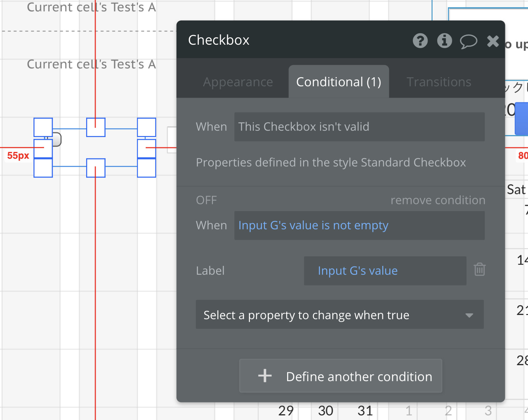Click the top-center resize handle of selection
The width and height of the screenshot is (528, 420).
96,127
